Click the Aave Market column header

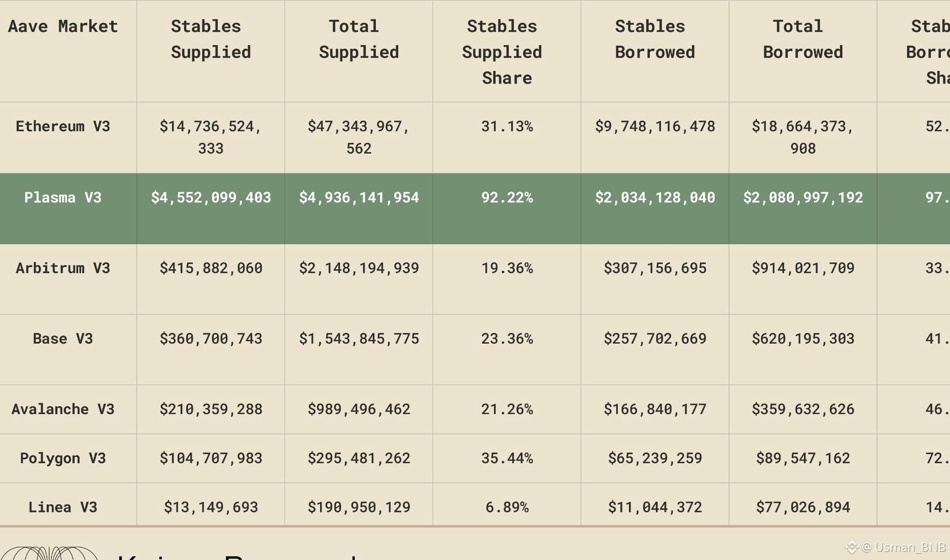(63, 26)
